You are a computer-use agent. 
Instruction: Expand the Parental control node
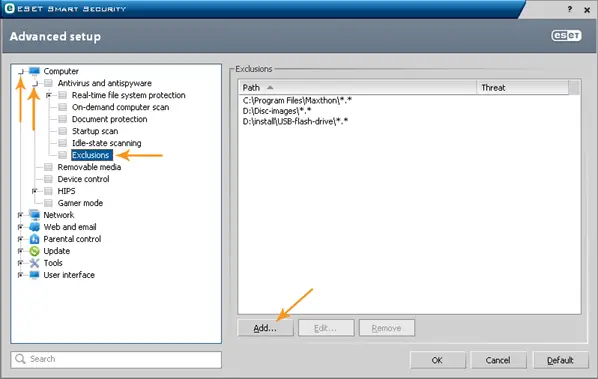pos(21,239)
